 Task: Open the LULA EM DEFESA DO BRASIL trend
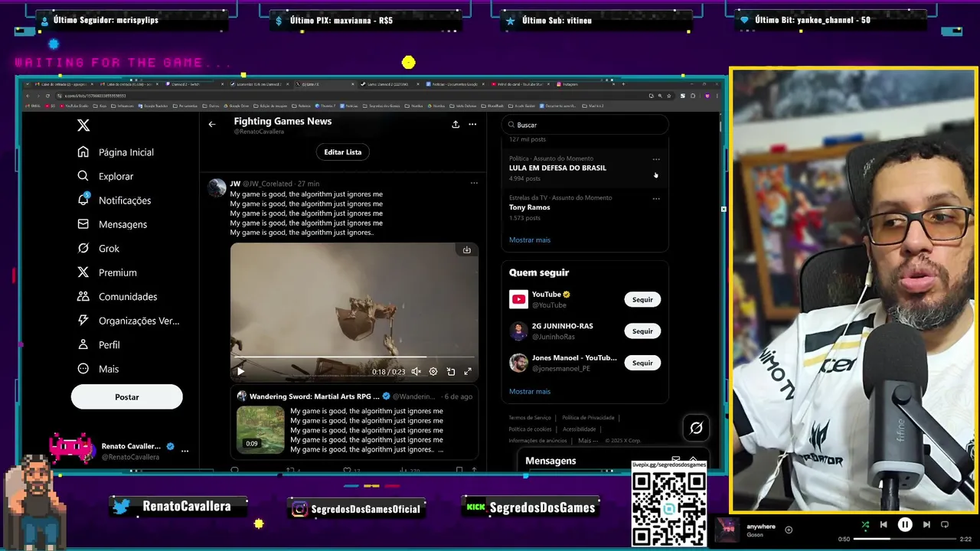pos(584,168)
